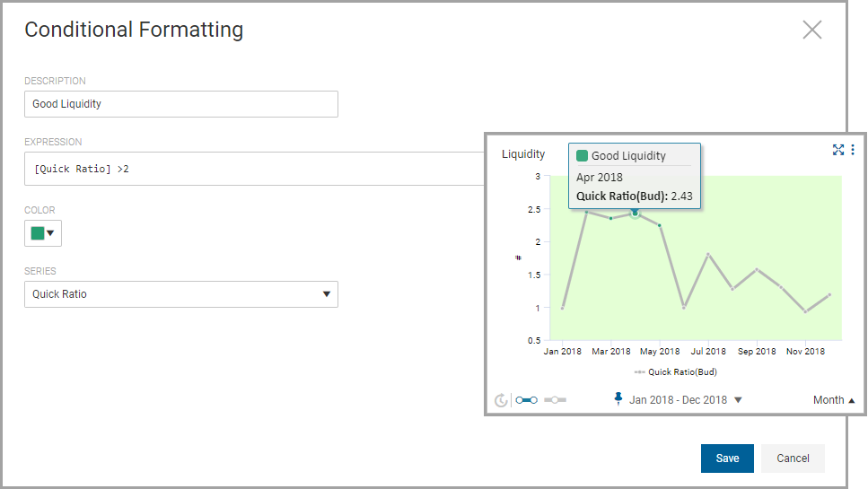The width and height of the screenshot is (868, 489).
Task: Click the Jul 2018 axis label
Action: [x=708, y=351]
